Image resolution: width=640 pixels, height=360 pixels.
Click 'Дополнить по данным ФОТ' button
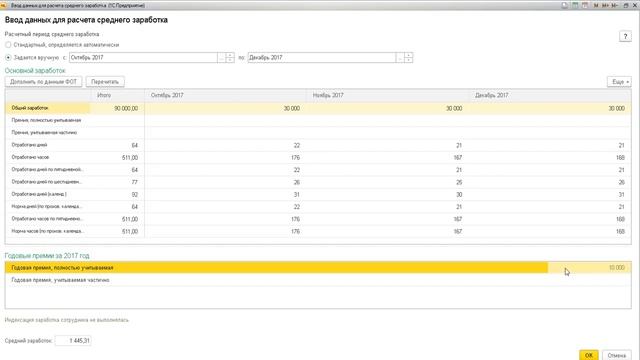pyautogui.click(x=43, y=82)
